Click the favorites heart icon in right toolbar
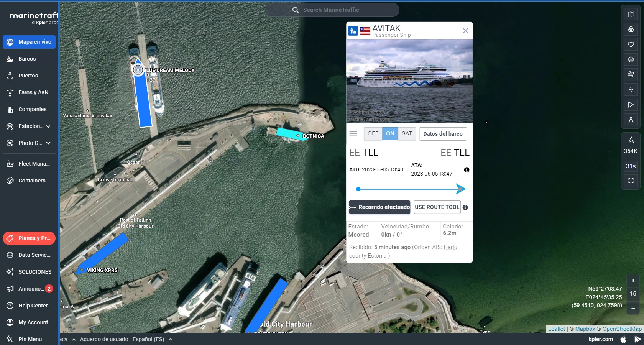644x345 pixels. pos(631,44)
